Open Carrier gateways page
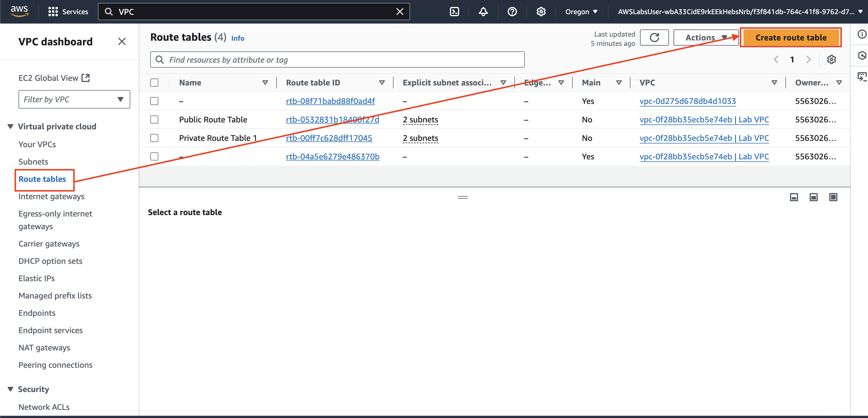Image resolution: width=868 pixels, height=418 pixels. [x=49, y=244]
